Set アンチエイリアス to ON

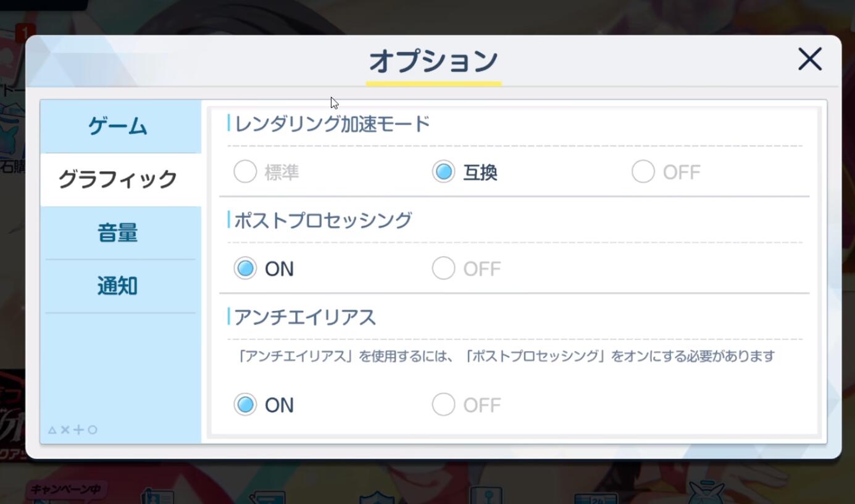245,405
